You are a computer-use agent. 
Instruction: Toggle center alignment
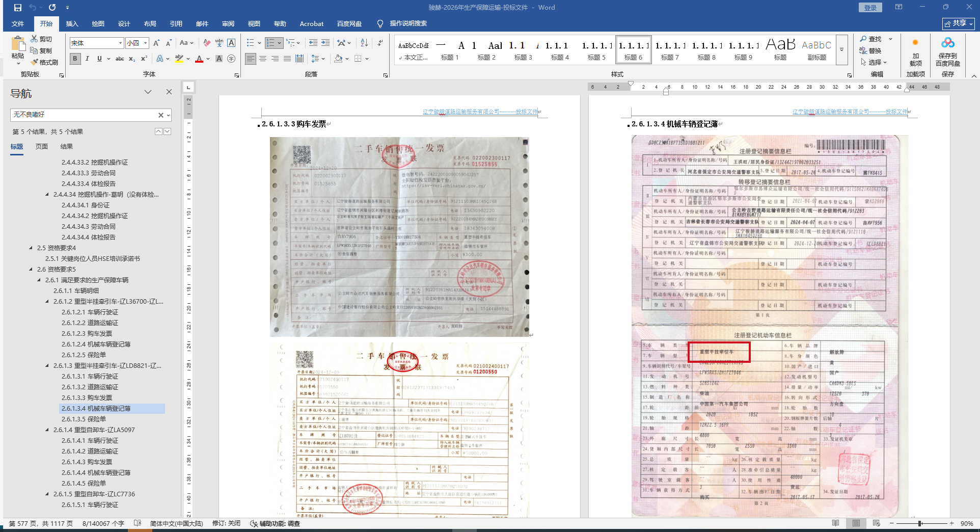263,59
